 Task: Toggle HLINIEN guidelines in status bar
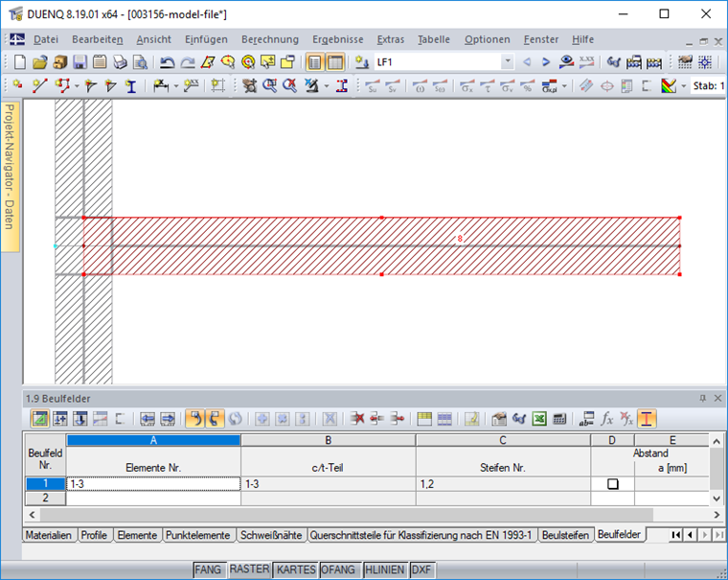pyautogui.click(x=384, y=569)
